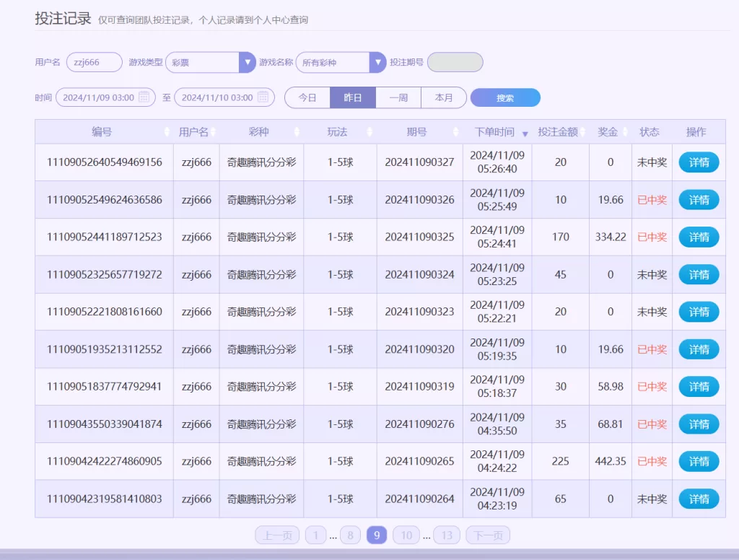Click the 68.81 prize amount cell
Screen dimensions: 739x560
(x=611, y=424)
